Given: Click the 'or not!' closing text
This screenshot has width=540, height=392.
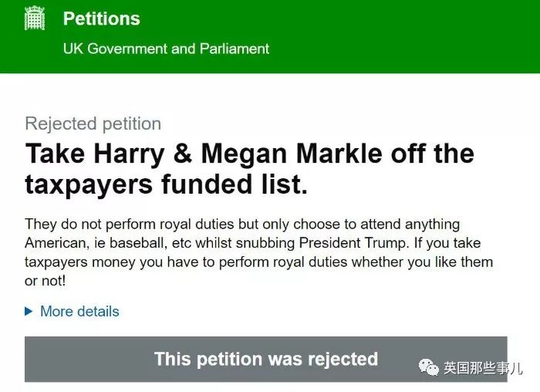Looking at the screenshot, I should tap(45, 281).
